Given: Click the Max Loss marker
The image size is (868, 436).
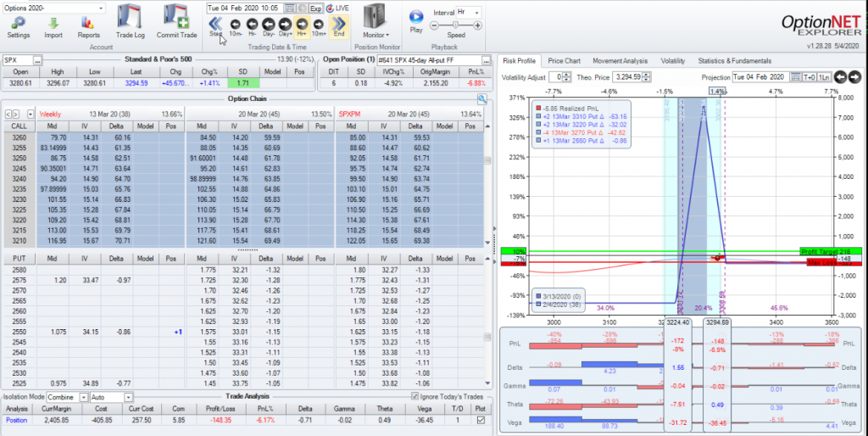Looking at the screenshot, I should click(x=834, y=263).
